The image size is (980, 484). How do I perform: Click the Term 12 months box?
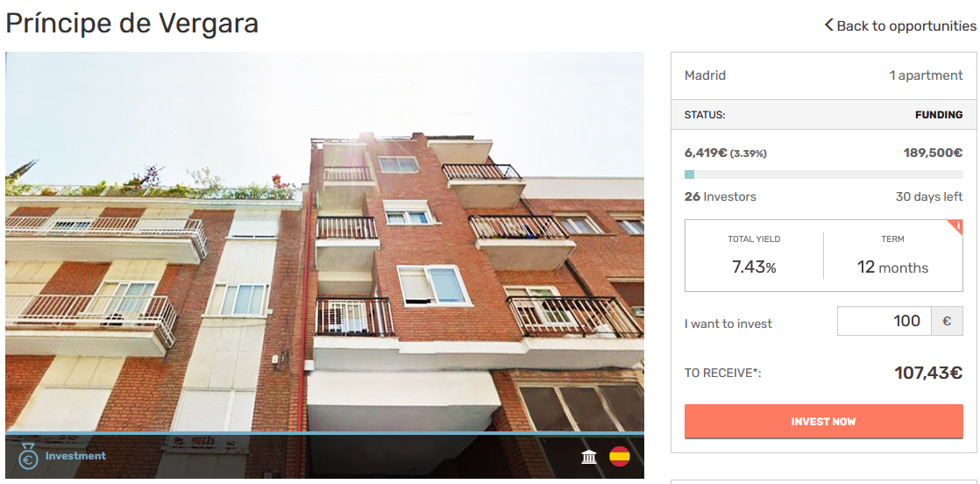893,256
